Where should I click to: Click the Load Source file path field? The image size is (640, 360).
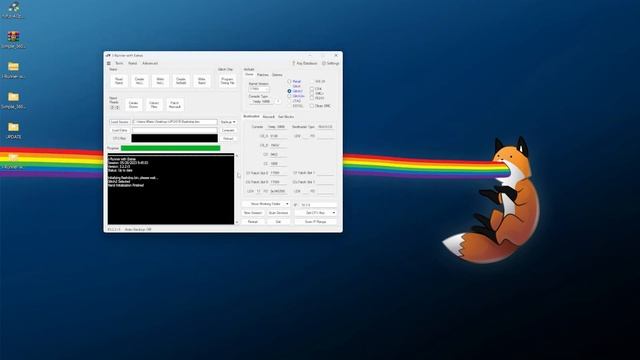click(174, 122)
